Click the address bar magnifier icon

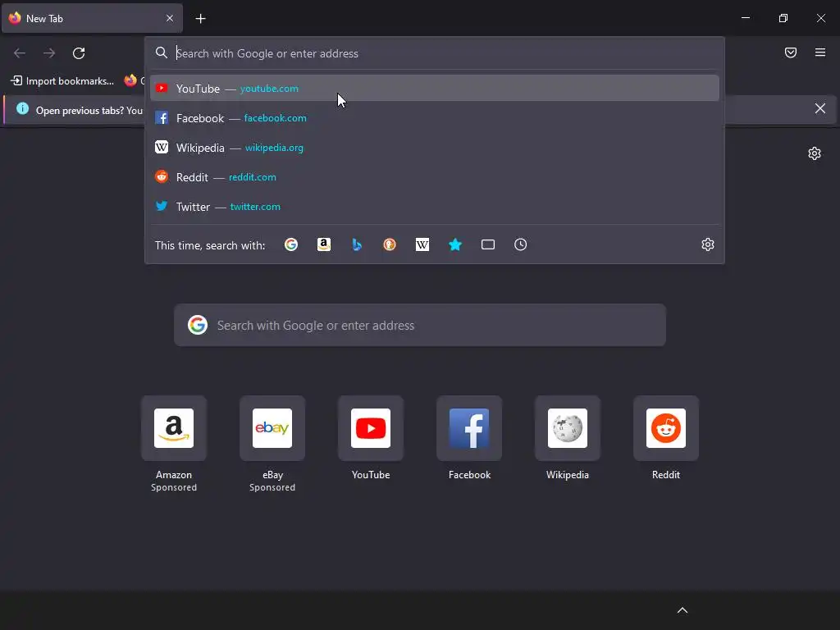click(162, 53)
